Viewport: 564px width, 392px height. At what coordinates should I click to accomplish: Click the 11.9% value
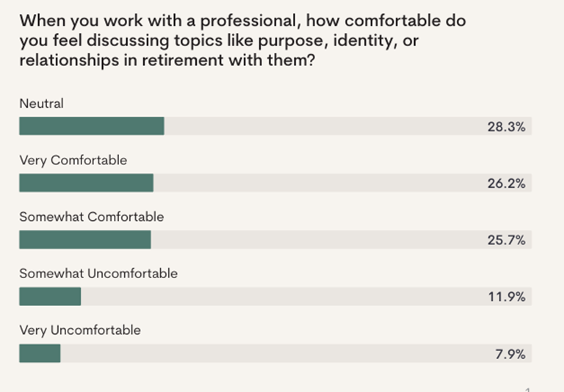coord(507,297)
